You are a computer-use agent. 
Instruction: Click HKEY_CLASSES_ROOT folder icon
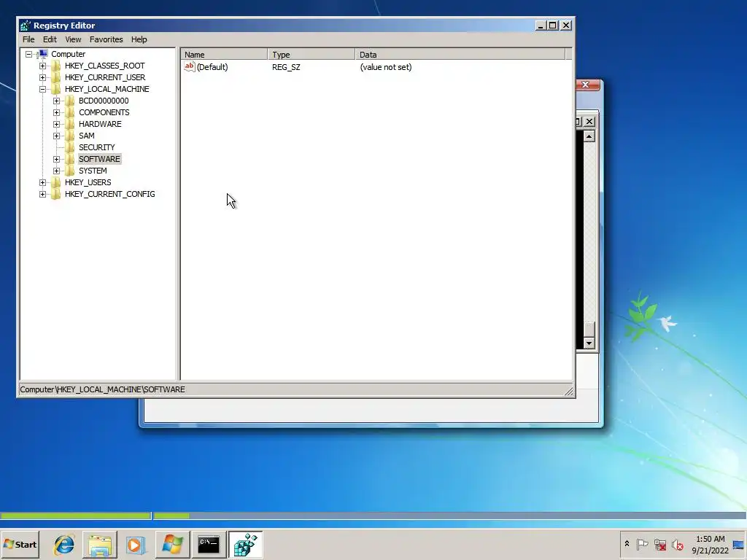point(55,66)
